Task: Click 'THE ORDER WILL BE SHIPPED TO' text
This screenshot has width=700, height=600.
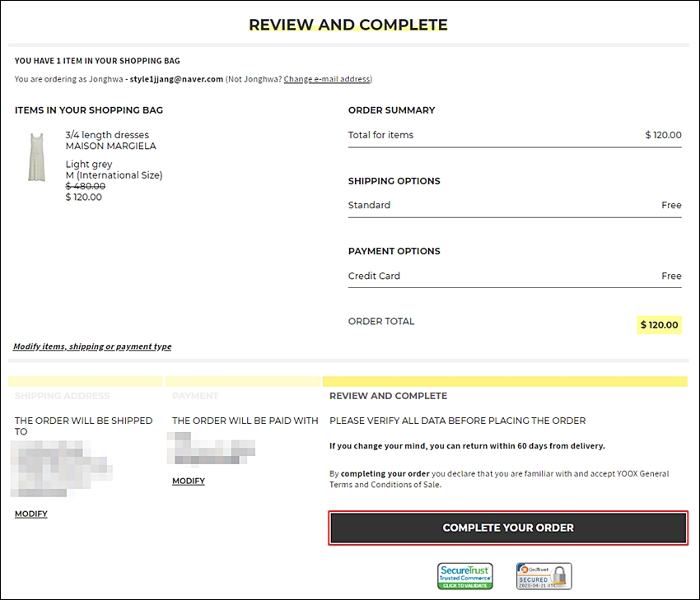Action: [x=83, y=426]
